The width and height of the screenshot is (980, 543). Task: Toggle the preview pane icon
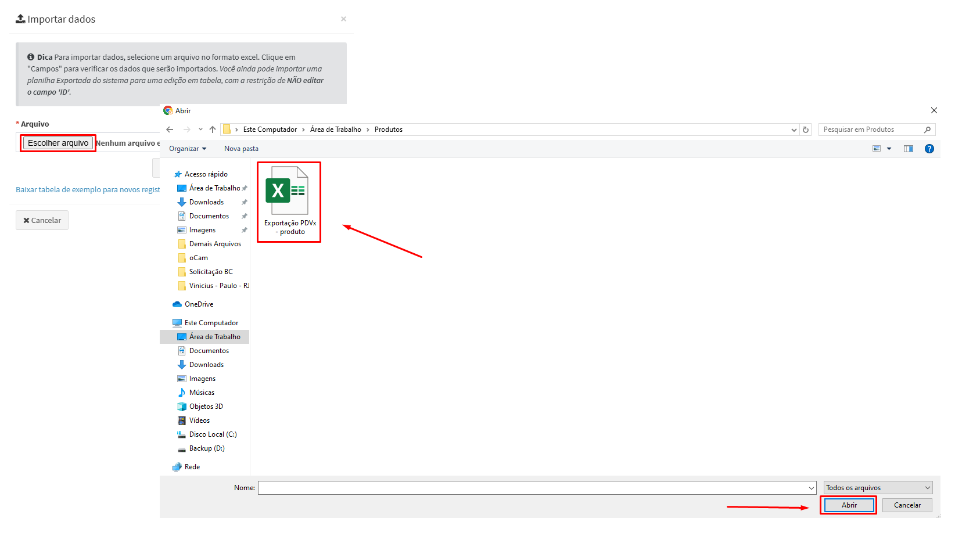[909, 149]
